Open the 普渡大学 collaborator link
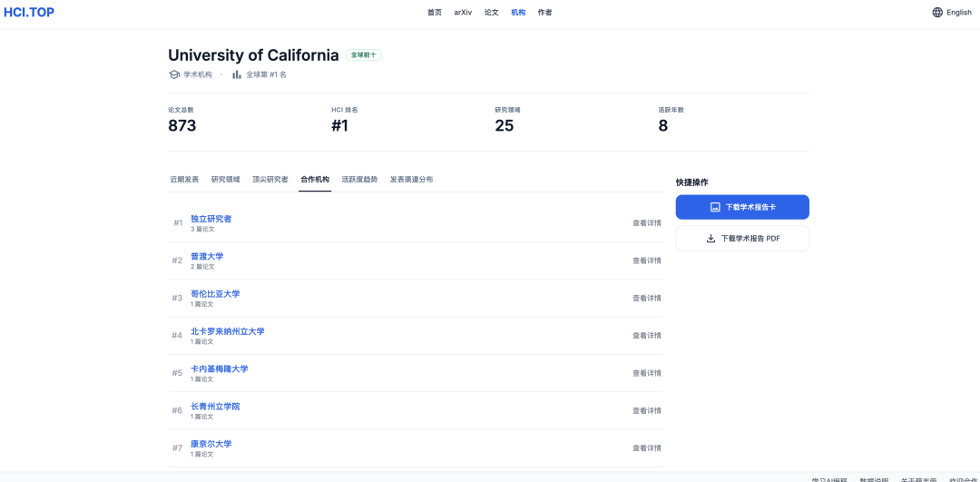Viewport: 980px width, 482px height. (x=207, y=256)
